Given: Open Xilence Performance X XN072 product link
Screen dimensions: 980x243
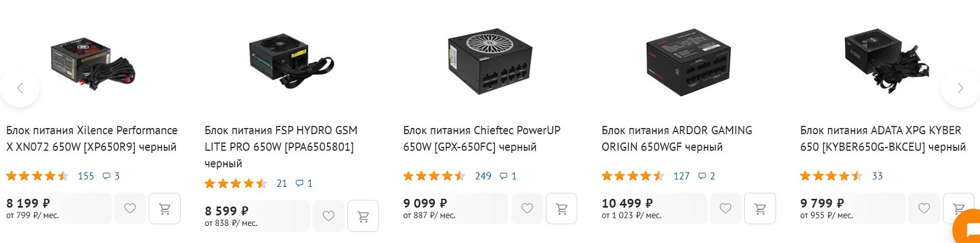Looking at the screenshot, I should (x=92, y=138).
